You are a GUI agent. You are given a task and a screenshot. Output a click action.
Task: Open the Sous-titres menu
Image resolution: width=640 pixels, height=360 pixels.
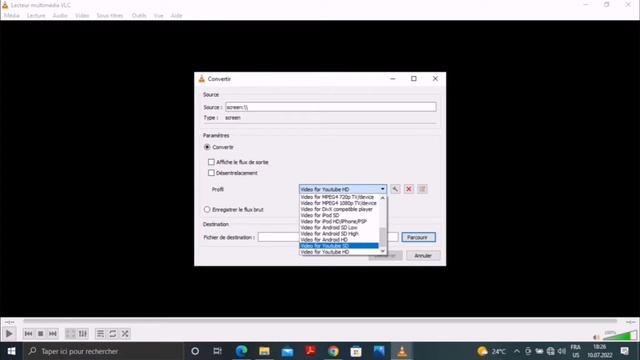click(110, 16)
